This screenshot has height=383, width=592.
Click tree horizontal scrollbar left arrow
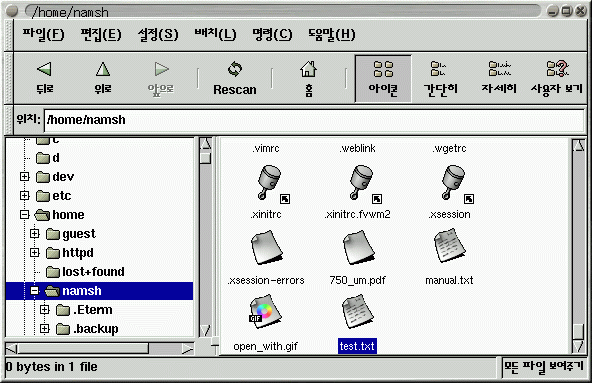[12, 348]
